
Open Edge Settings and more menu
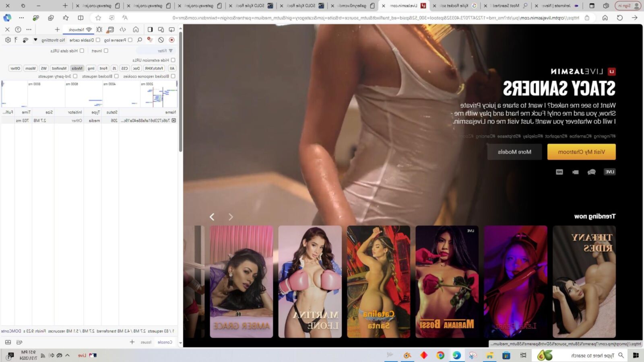21,18
